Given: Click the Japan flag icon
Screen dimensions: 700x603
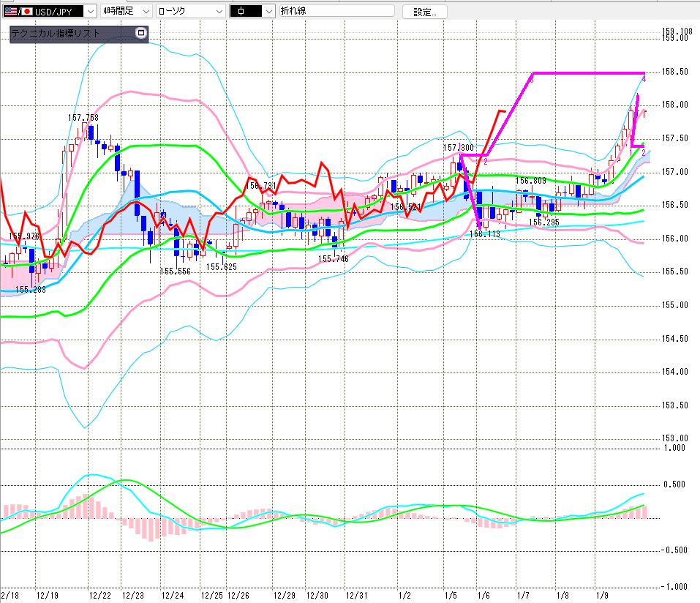Looking at the screenshot, I should point(26,11).
